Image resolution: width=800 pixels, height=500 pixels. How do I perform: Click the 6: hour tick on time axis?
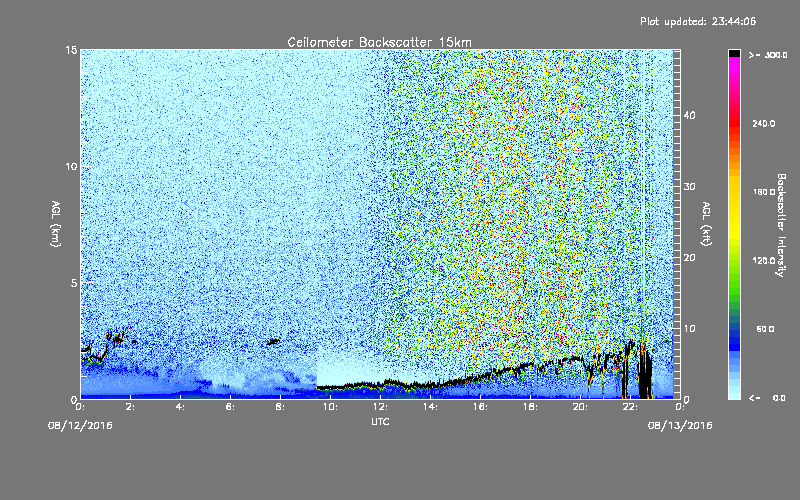click(x=230, y=407)
